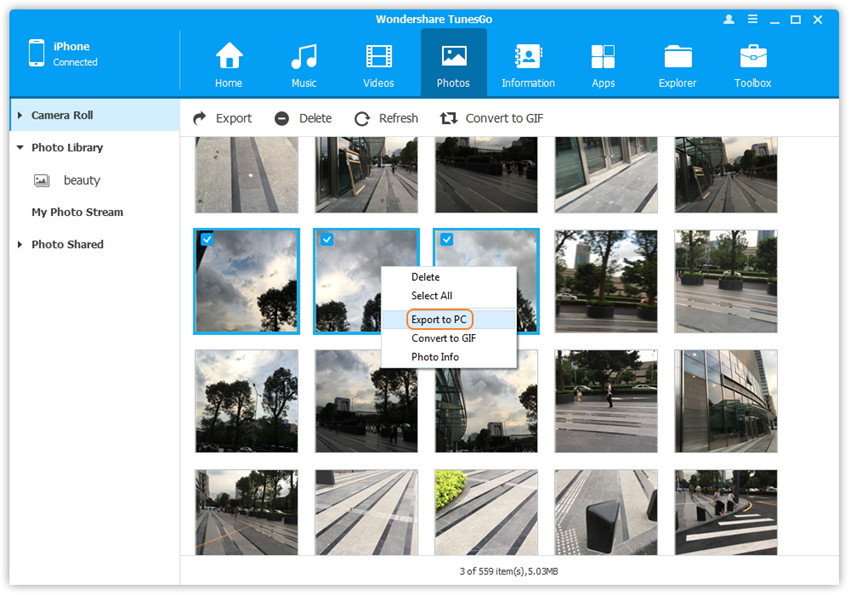Go to the Music section icon

[x=304, y=57]
